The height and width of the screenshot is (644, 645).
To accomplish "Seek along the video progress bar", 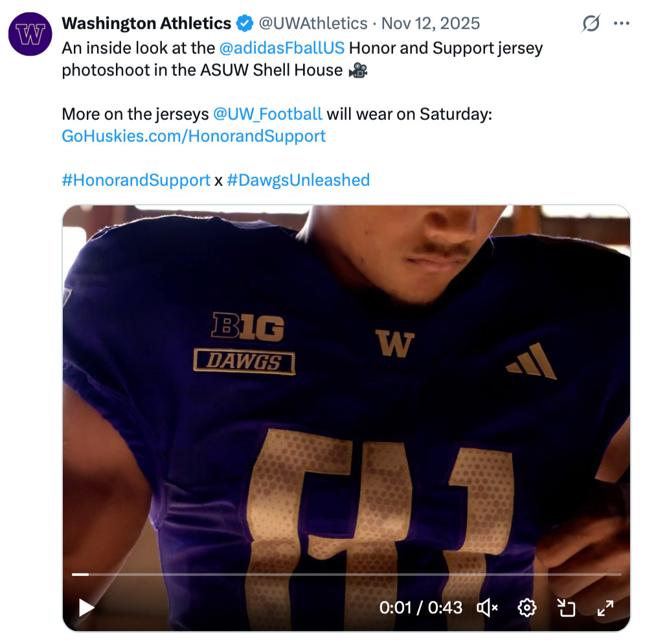I will tap(346, 574).
